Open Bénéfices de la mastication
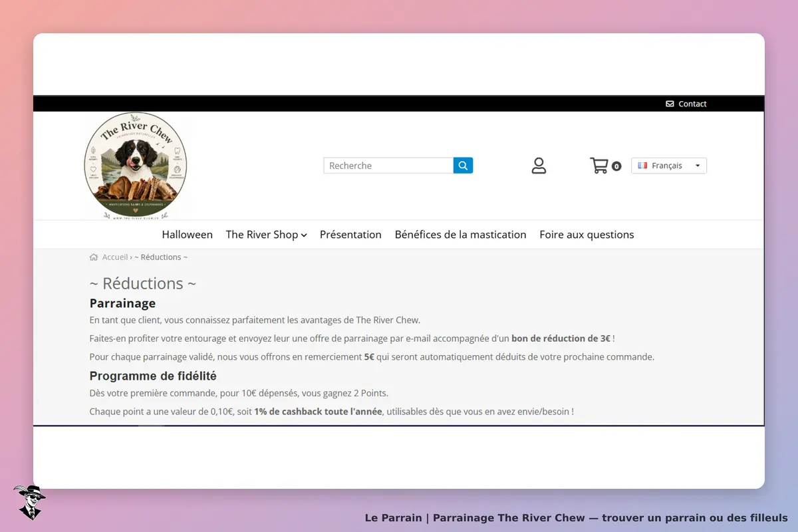Image resolution: width=798 pixels, height=532 pixels. (460, 235)
